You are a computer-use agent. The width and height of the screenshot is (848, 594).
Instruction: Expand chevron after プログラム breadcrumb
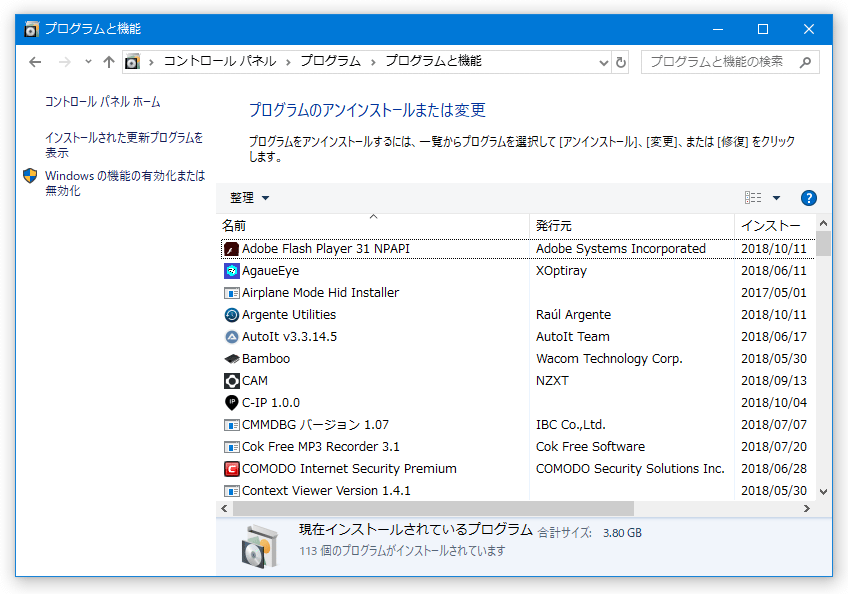pos(373,62)
